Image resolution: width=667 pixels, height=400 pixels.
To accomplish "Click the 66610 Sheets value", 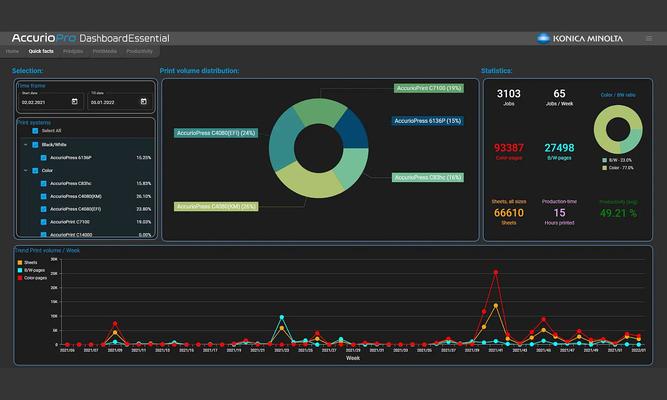I will 509,213.
